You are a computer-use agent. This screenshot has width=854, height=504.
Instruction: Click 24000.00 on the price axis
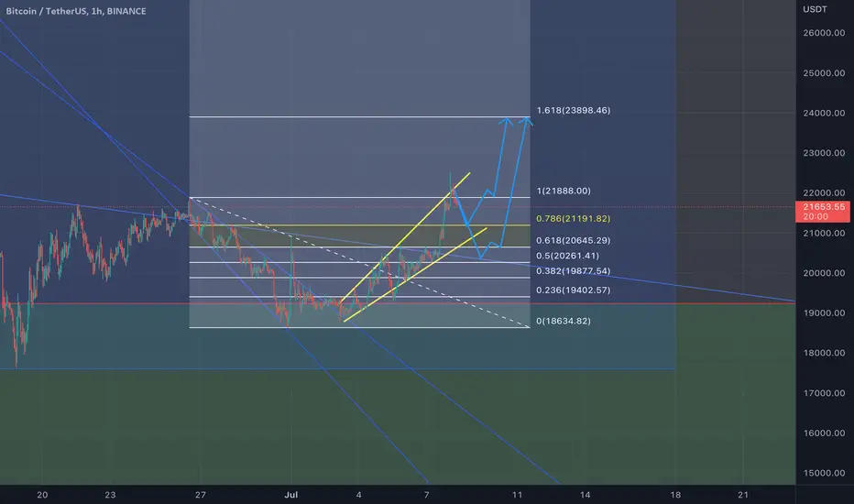(x=824, y=114)
